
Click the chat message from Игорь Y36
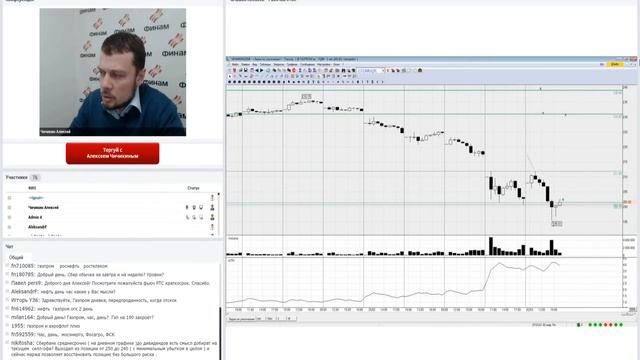[x=94, y=300]
